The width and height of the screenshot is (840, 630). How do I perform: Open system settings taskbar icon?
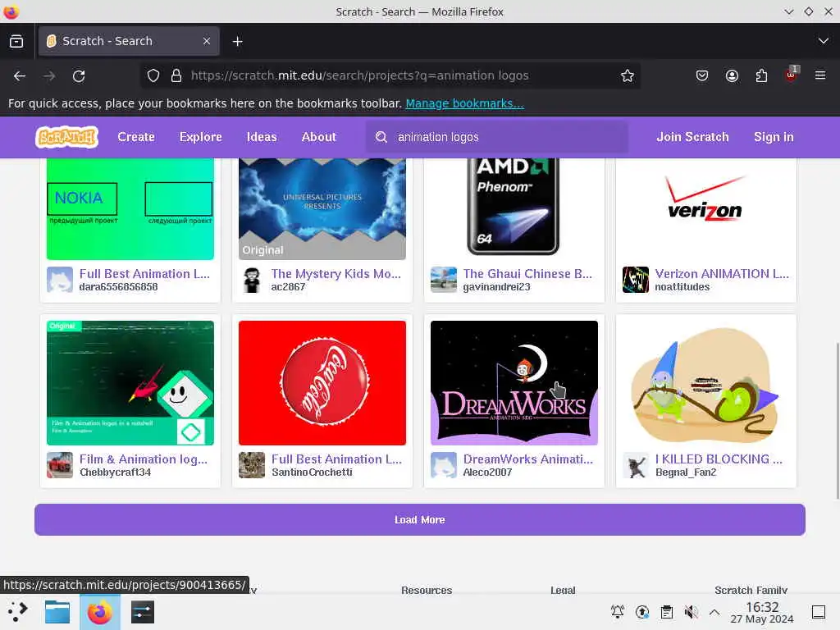(x=142, y=612)
